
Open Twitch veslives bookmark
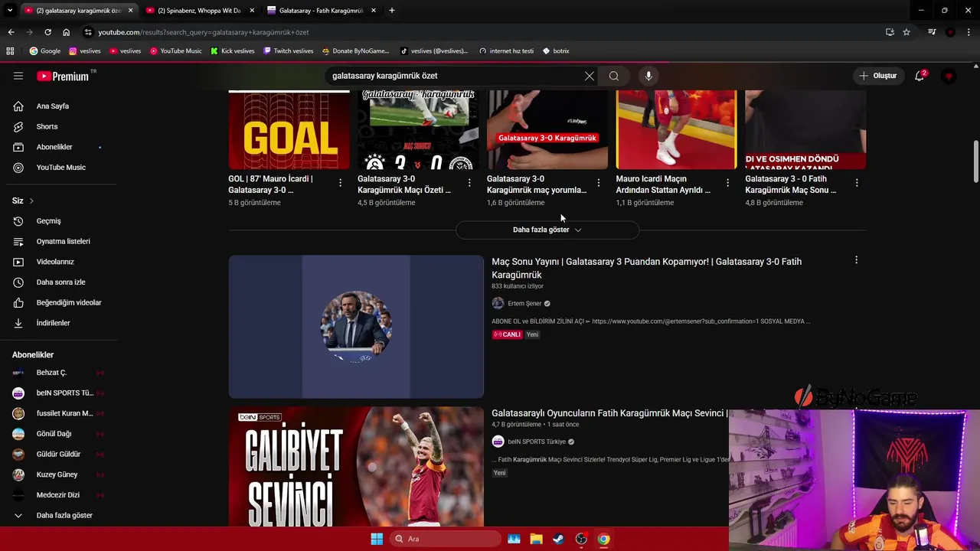pos(288,51)
